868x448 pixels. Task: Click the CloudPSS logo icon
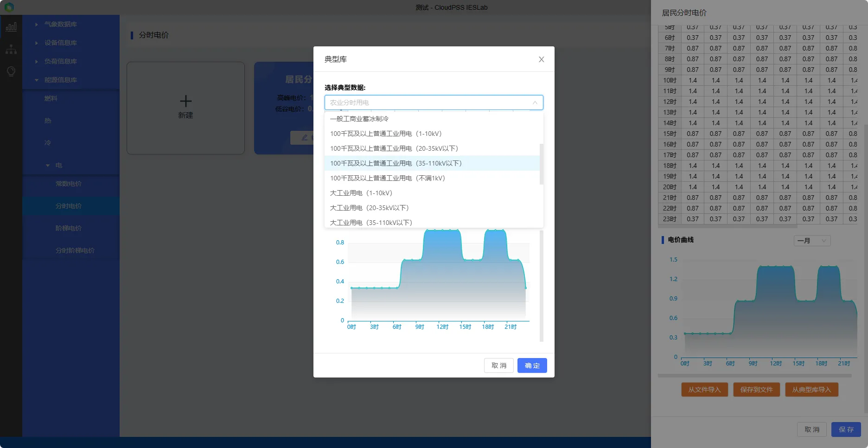click(x=9, y=7)
